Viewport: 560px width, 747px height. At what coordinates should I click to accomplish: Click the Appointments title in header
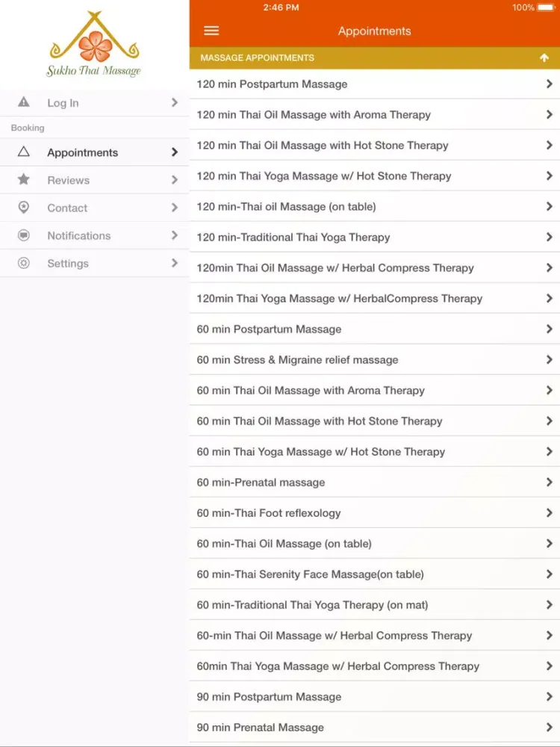tap(374, 31)
